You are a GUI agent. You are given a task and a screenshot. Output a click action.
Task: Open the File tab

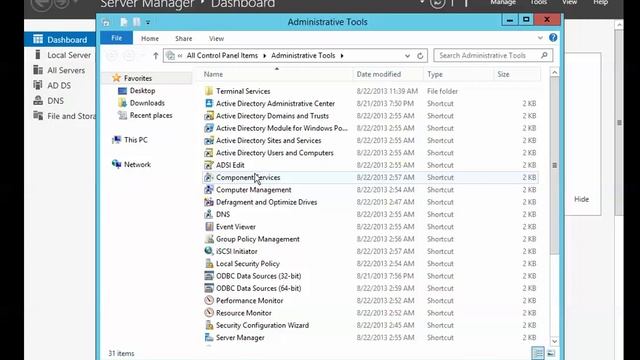(x=116, y=38)
